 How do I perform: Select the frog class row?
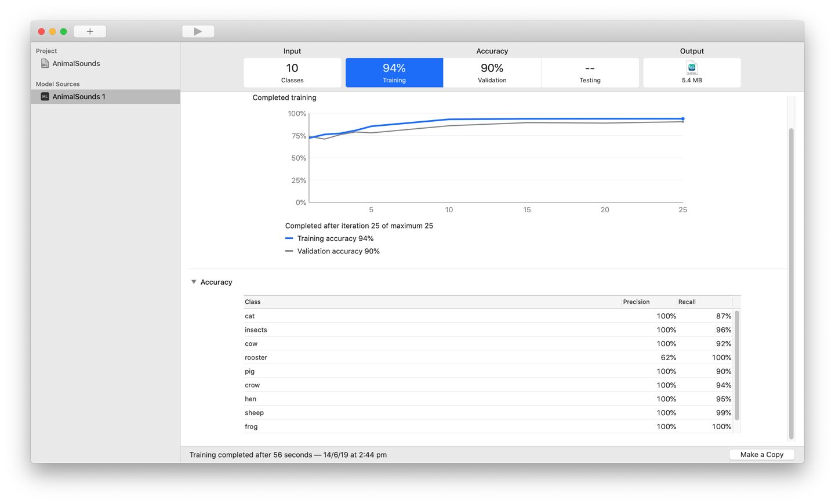489,426
